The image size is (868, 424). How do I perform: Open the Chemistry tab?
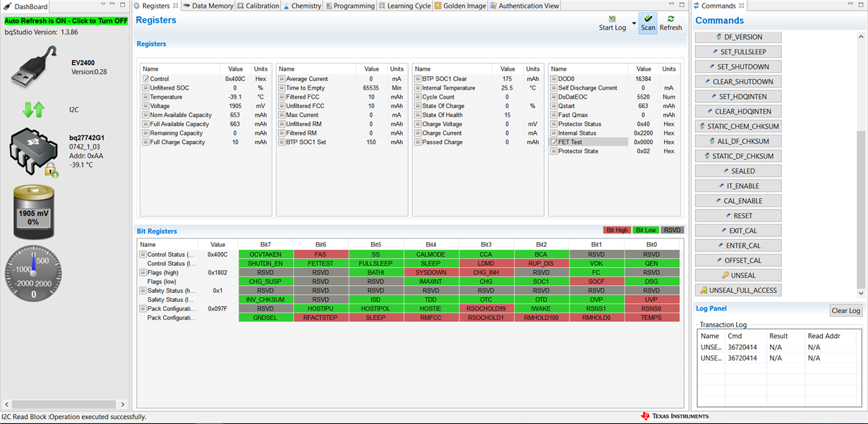(x=302, y=6)
